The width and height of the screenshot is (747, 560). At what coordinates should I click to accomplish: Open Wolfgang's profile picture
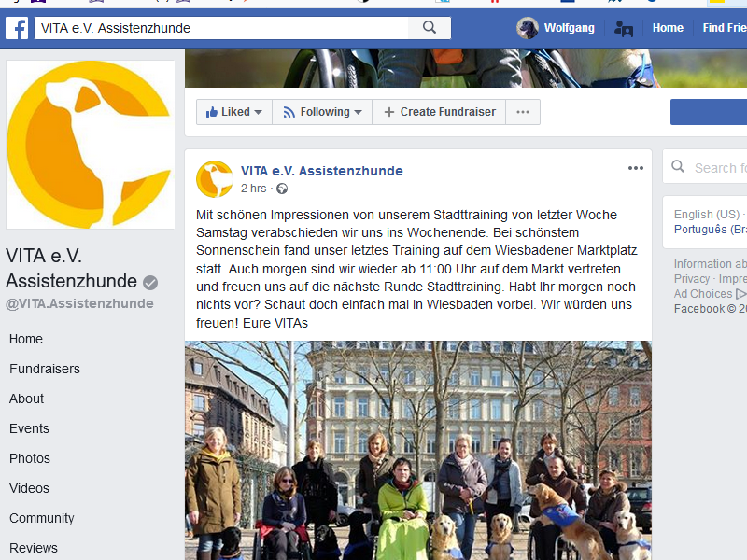528,28
